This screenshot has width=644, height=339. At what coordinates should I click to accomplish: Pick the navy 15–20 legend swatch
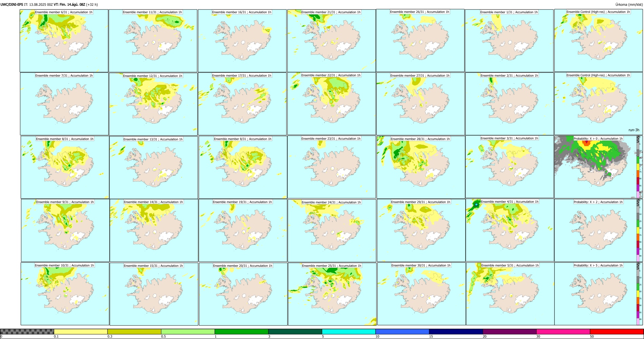click(456, 332)
